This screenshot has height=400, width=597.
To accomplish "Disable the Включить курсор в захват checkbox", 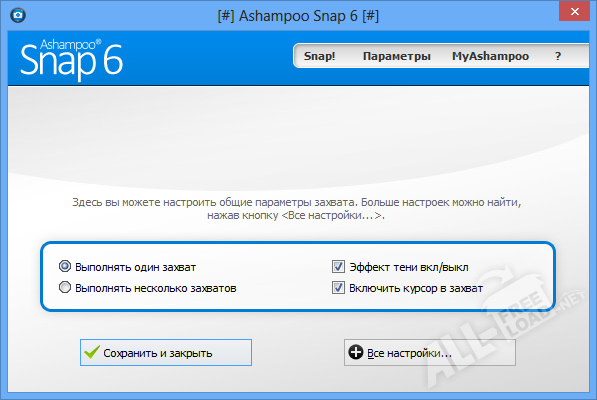I will [338, 288].
